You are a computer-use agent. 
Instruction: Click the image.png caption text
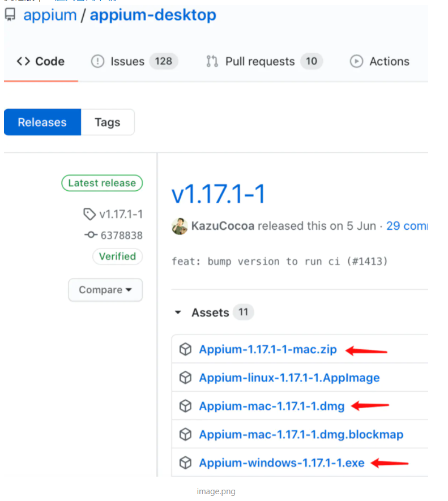[x=216, y=491]
